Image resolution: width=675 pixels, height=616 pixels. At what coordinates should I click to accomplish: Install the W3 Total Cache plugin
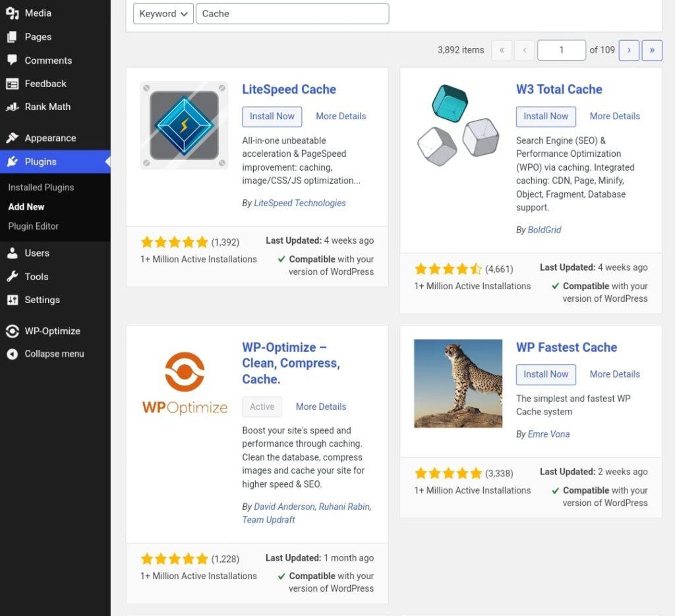coord(545,117)
